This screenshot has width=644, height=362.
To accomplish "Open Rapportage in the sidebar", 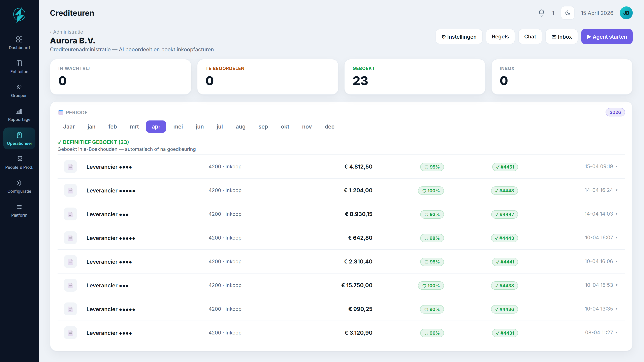I will (x=19, y=115).
